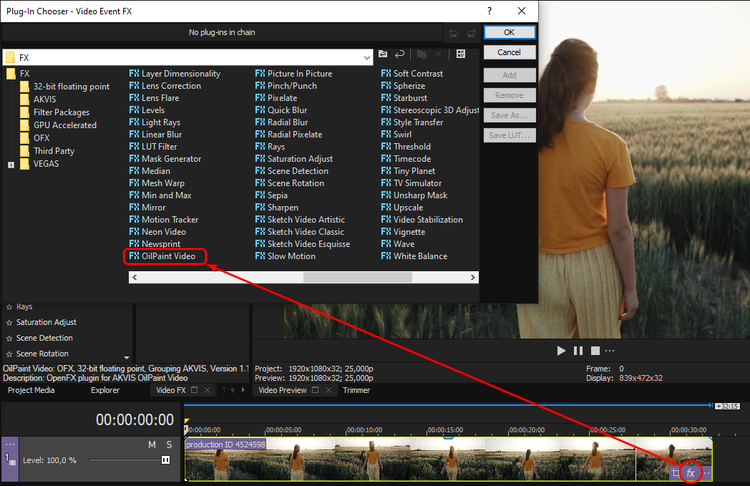Select the LUT Filter plug-in
Viewport: 750px width, 486px height.
click(153, 147)
